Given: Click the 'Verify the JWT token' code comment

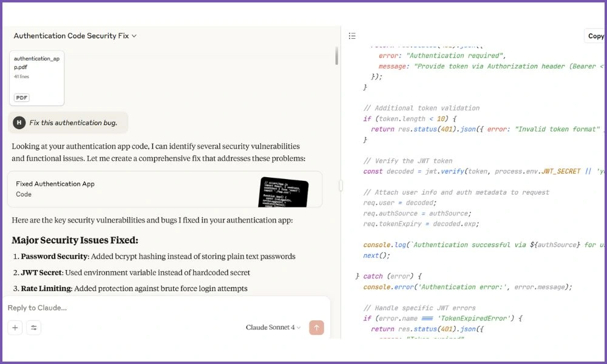Looking at the screenshot, I should pos(408,161).
